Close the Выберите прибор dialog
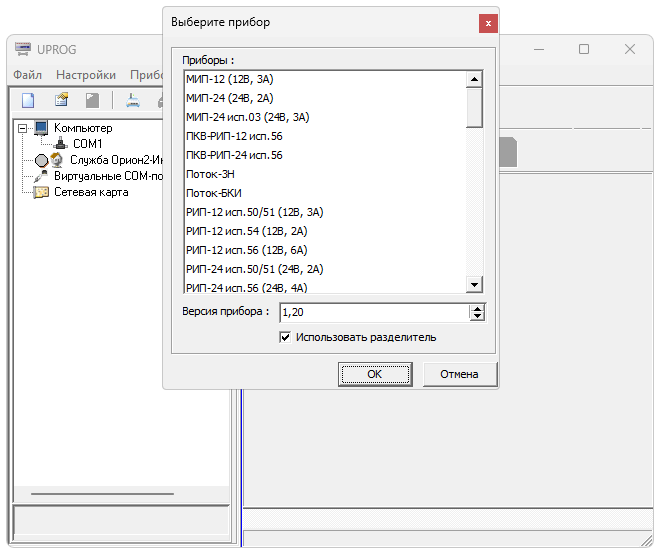This screenshot has height=553, width=657. click(488, 23)
